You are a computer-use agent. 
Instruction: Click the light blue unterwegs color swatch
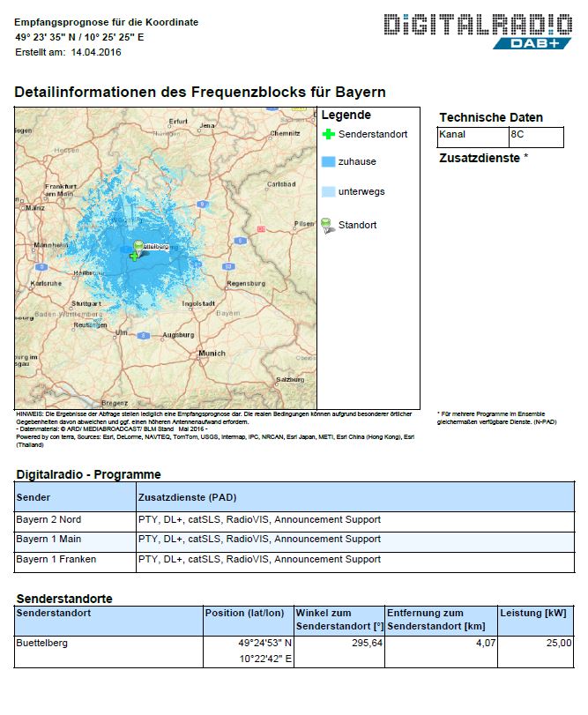tap(328, 191)
